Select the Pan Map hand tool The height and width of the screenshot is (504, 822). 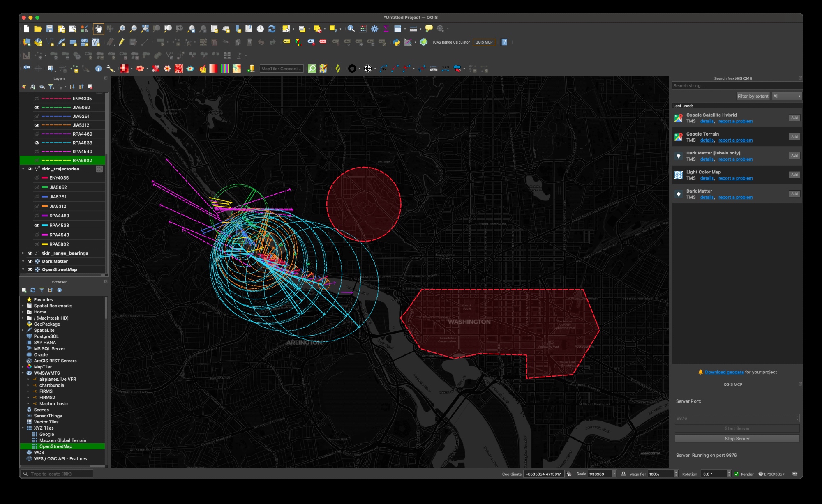(98, 29)
